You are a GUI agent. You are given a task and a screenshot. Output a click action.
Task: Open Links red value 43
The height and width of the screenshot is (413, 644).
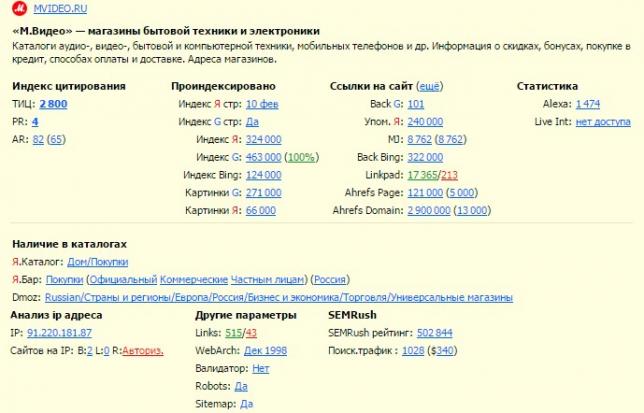251,333
